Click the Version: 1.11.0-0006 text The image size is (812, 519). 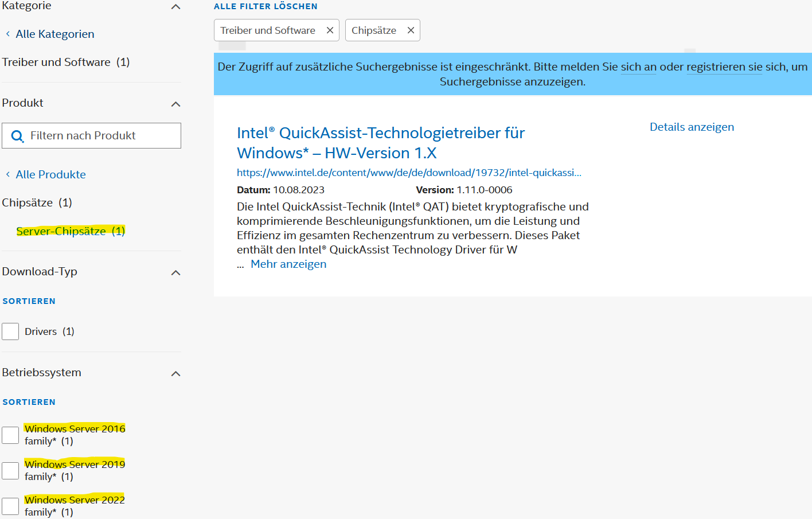[x=464, y=190]
